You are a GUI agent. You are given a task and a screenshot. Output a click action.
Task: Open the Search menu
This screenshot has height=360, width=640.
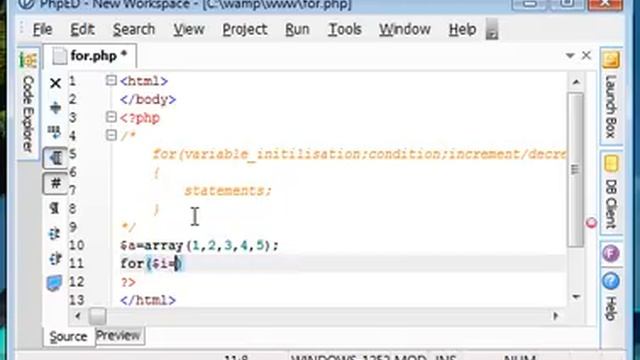tap(134, 29)
